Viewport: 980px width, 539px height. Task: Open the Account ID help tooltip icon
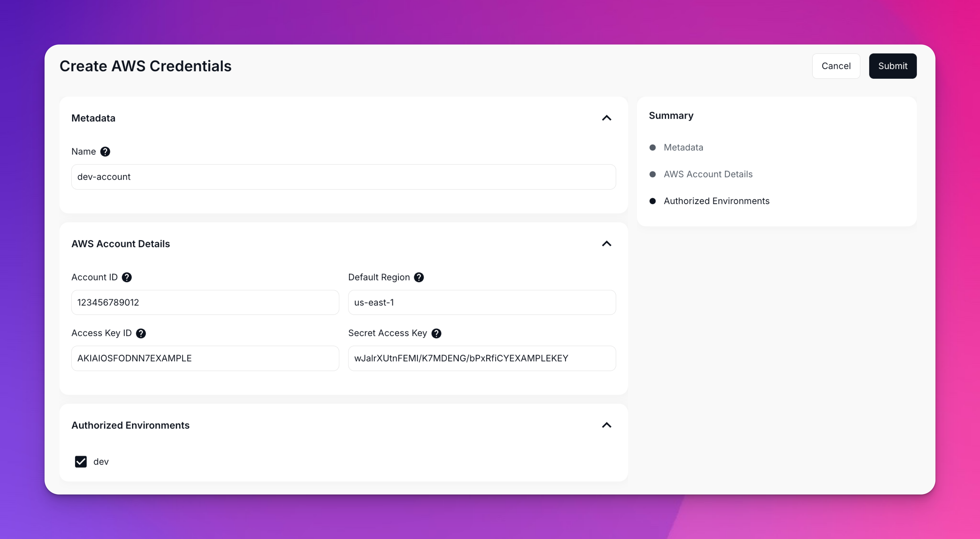127,278
